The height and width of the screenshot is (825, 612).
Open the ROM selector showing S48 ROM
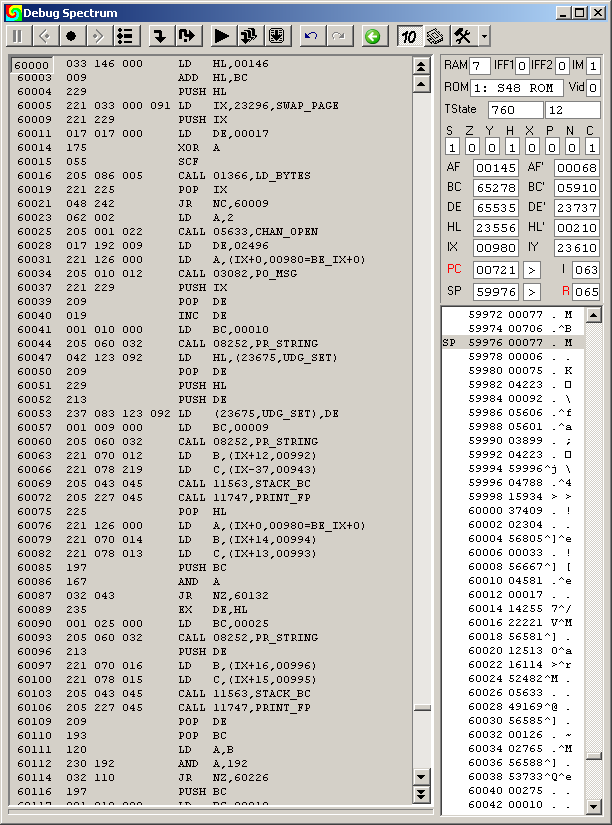[516, 88]
